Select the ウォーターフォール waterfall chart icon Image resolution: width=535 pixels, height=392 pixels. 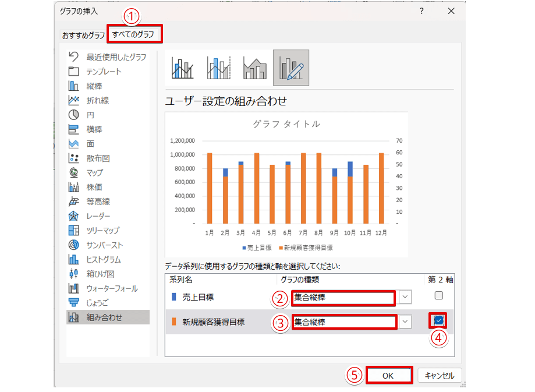pyautogui.click(x=74, y=288)
